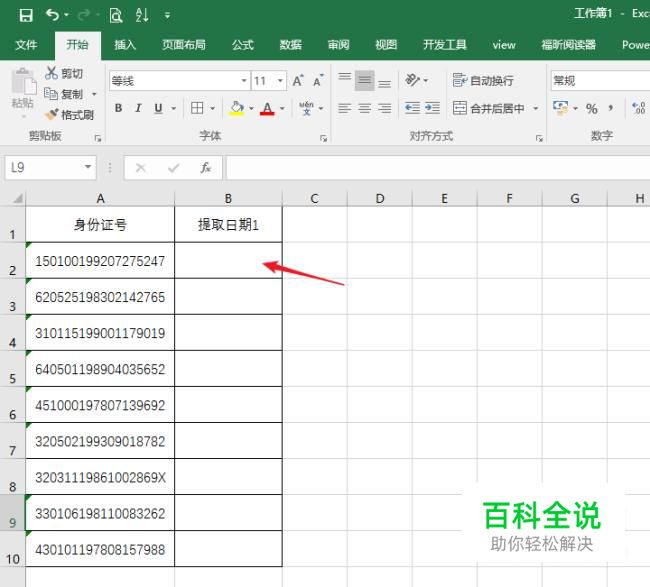Image resolution: width=650 pixels, height=587 pixels.
Task: Apply yellow fill color bucket
Action: tap(237, 108)
